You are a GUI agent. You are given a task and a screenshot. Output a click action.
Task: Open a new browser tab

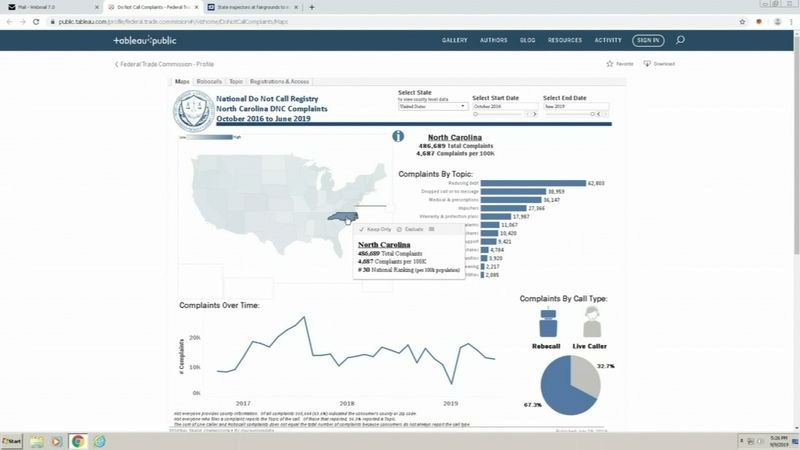[312, 7]
